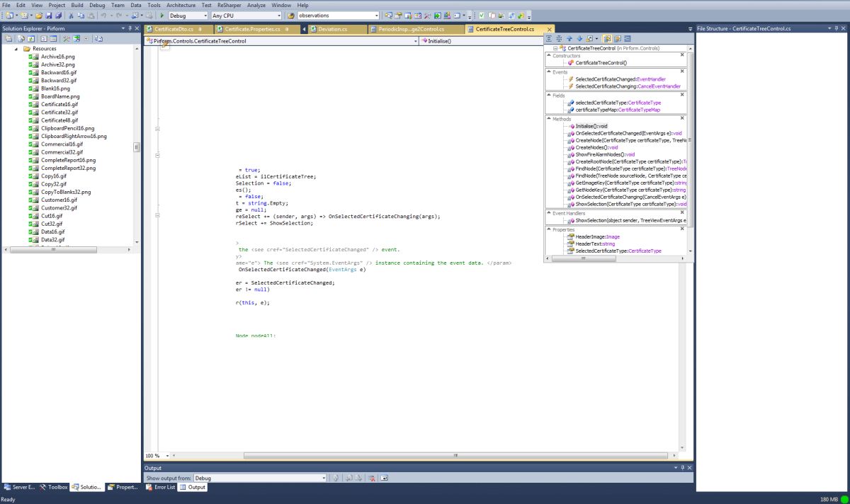Click the green checkmark toolbar icon
The width and height of the screenshot is (850, 504).
click(482, 15)
